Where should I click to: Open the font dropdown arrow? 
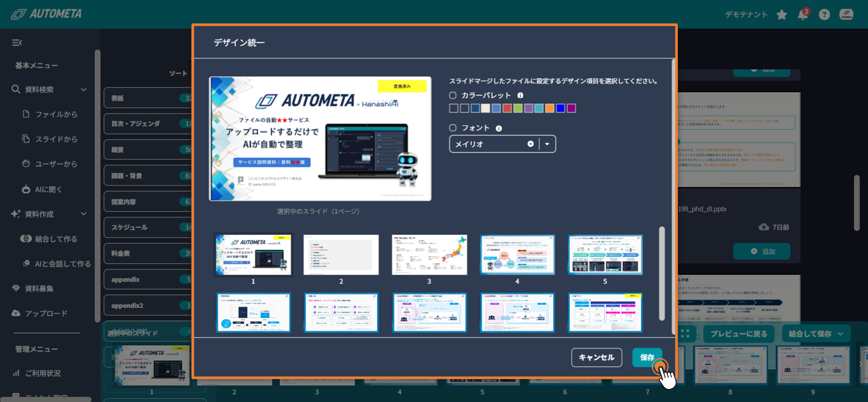point(547,144)
